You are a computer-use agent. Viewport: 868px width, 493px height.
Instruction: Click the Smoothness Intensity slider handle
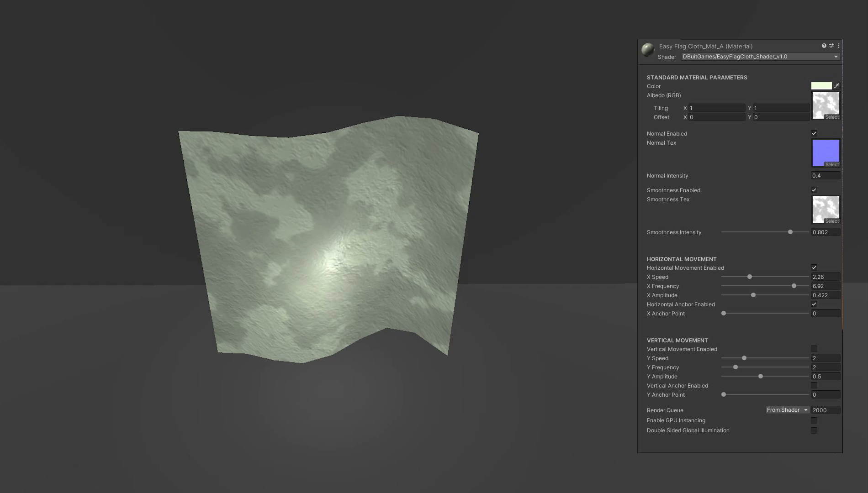[x=790, y=232]
